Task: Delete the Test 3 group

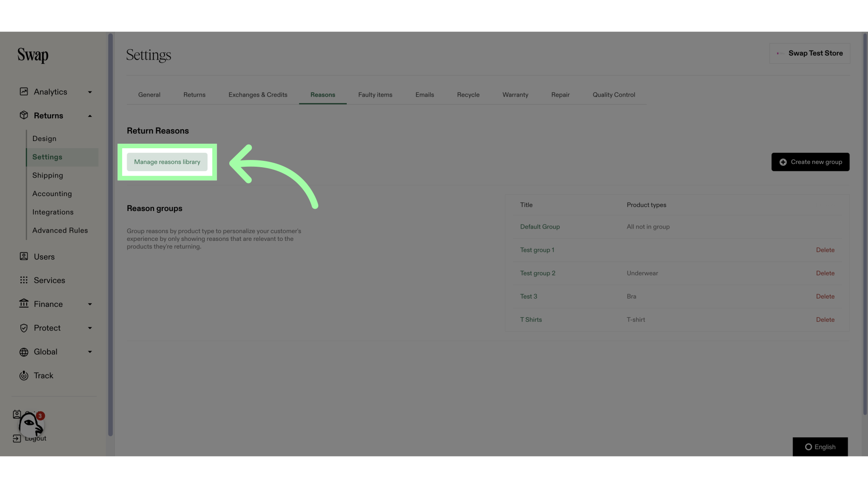Action: coord(825,296)
